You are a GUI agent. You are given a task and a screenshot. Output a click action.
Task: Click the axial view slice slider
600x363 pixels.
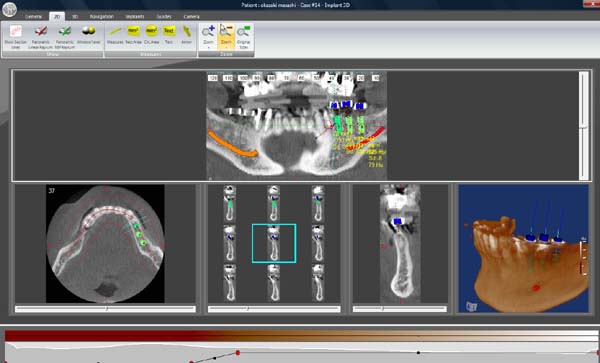(x=105, y=309)
